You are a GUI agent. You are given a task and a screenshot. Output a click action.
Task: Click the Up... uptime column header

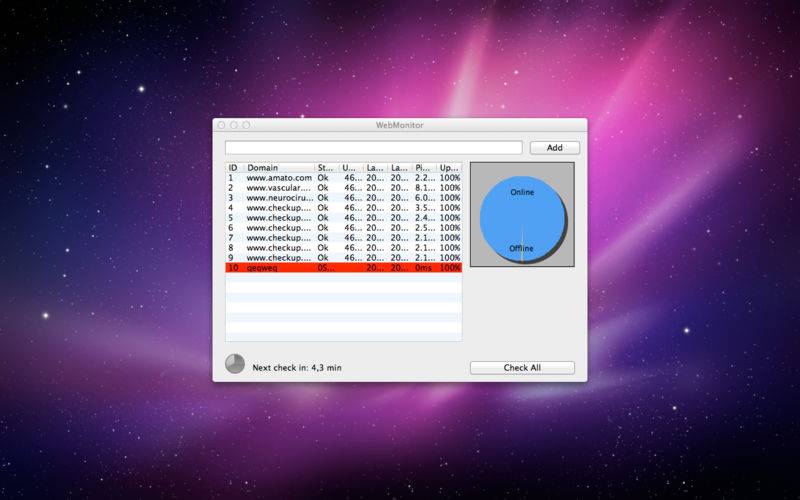(449, 167)
